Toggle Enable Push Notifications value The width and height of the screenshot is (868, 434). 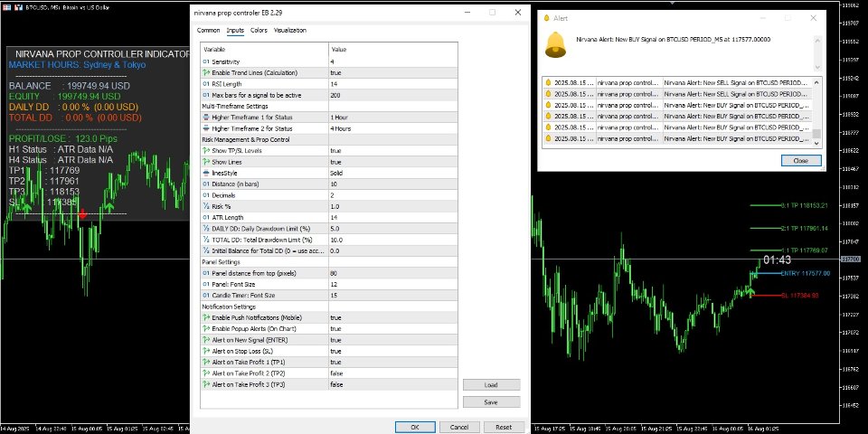(x=393, y=317)
